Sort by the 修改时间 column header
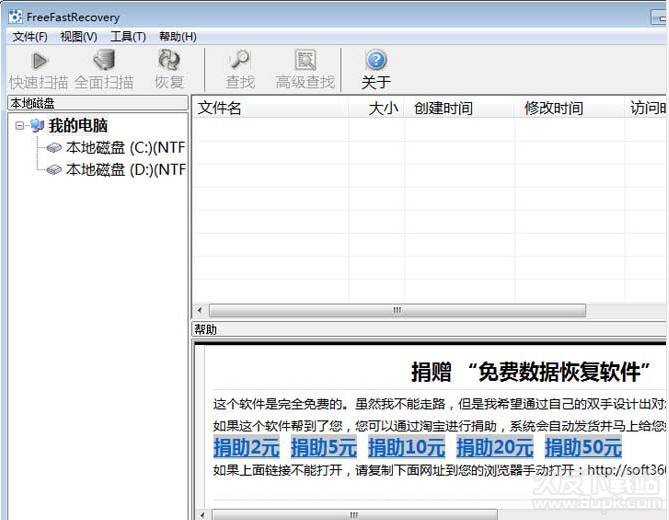The height and width of the screenshot is (520, 669). pyautogui.click(x=570, y=108)
